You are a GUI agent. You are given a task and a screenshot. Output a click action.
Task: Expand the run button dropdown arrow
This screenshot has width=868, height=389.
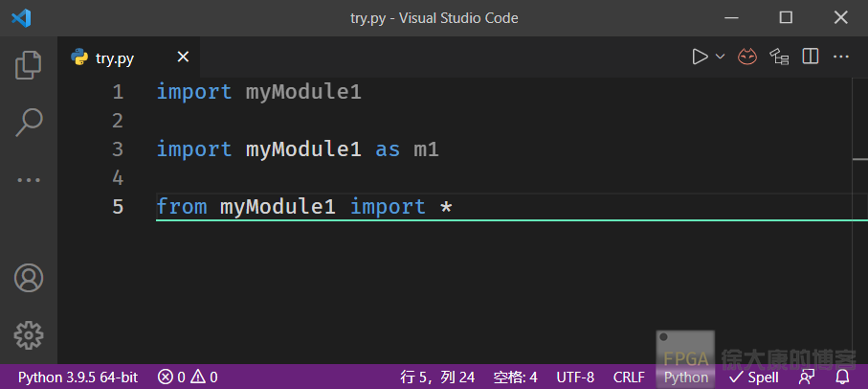pyautogui.click(x=721, y=57)
